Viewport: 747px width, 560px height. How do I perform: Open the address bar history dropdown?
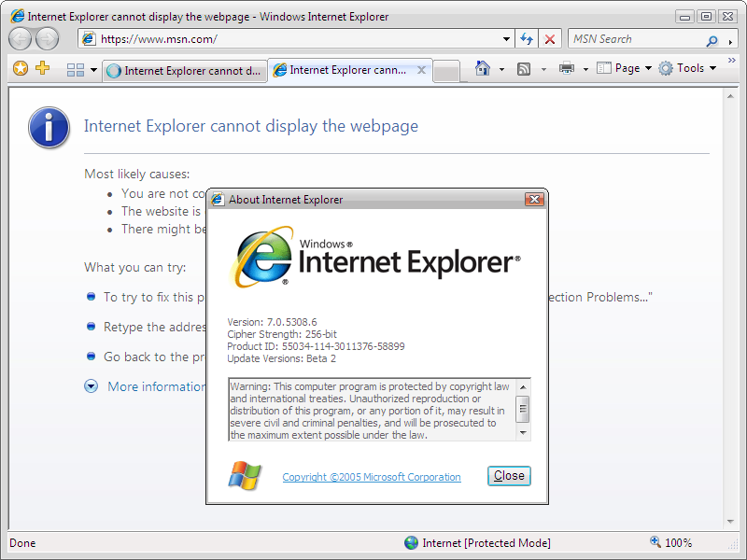click(506, 39)
